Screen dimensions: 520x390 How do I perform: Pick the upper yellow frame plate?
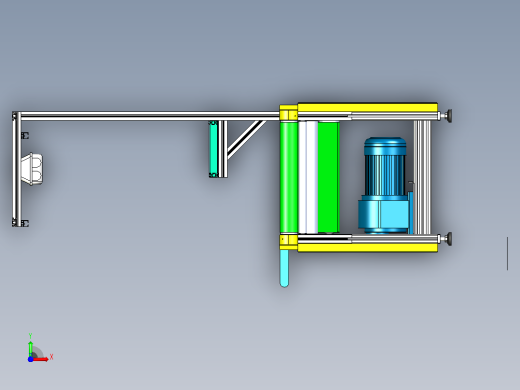[367, 108]
